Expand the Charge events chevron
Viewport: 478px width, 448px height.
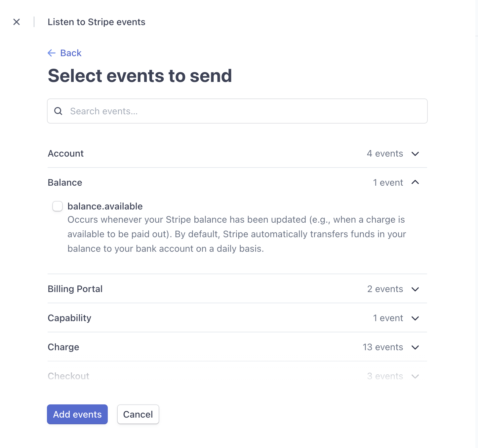tap(415, 347)
